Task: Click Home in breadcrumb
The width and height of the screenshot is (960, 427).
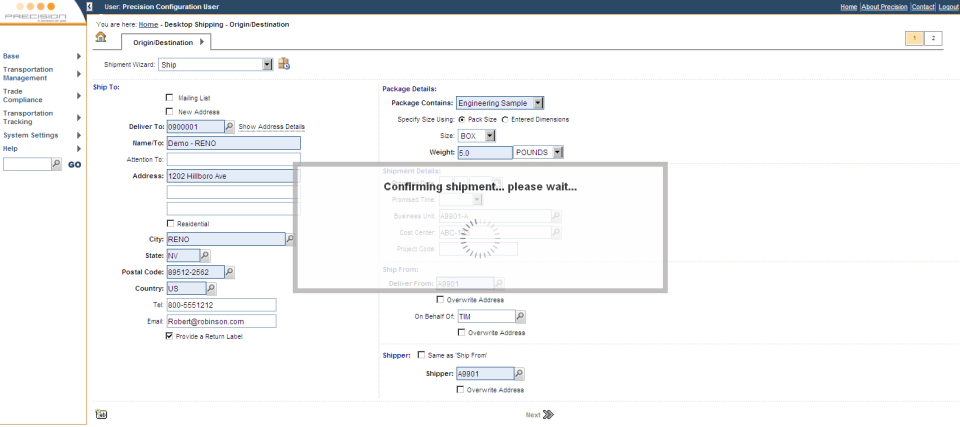Action: (148, 25)
